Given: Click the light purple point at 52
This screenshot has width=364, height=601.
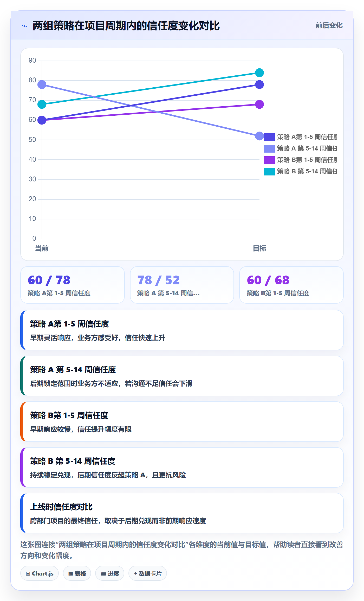Looking at the screenshot, I should click(x=259, y=136).
